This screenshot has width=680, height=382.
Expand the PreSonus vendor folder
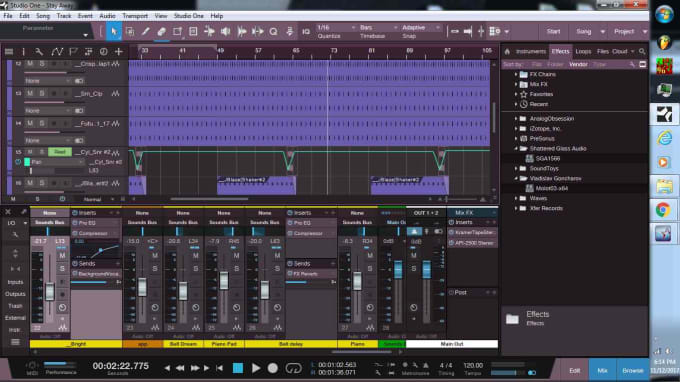click(516, 139)
